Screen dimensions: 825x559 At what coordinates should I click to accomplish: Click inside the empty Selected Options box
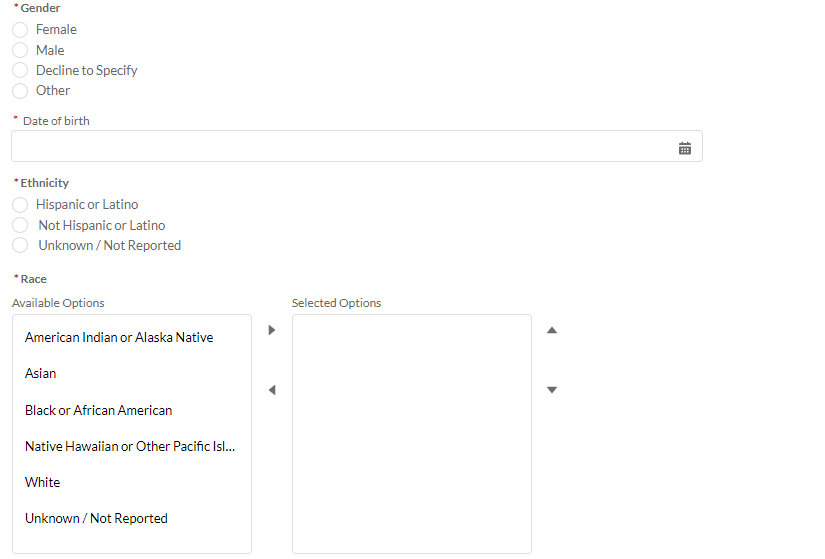[411, 433]
